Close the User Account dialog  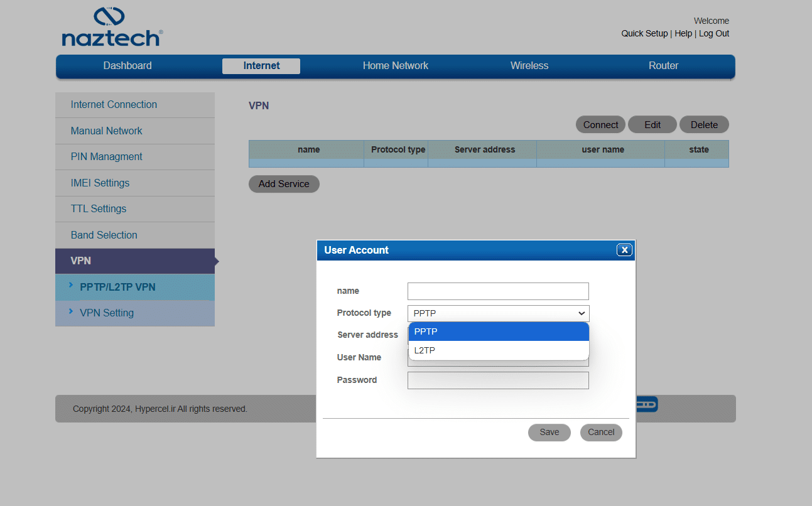624,250
